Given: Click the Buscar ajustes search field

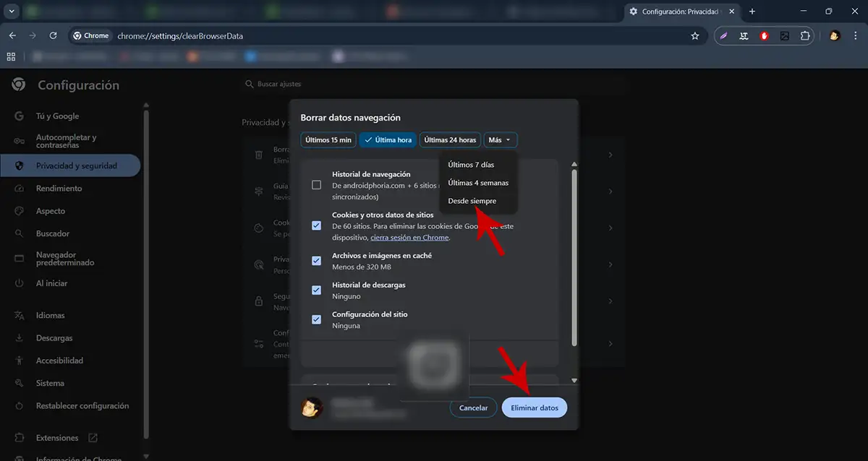Looking at the screenshot, I should point(434,85).
